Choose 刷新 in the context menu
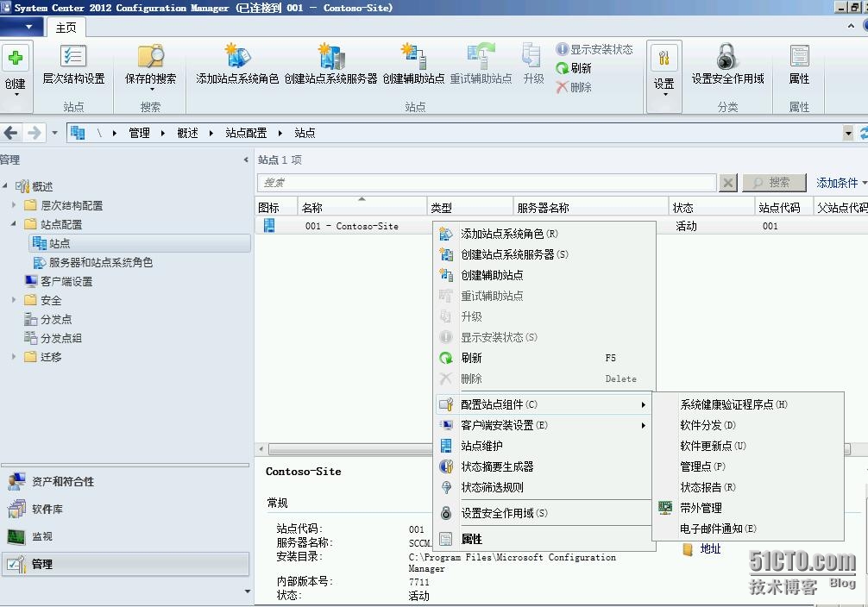The height and width of the screenshot is (607, 868). tap(544, 358)
